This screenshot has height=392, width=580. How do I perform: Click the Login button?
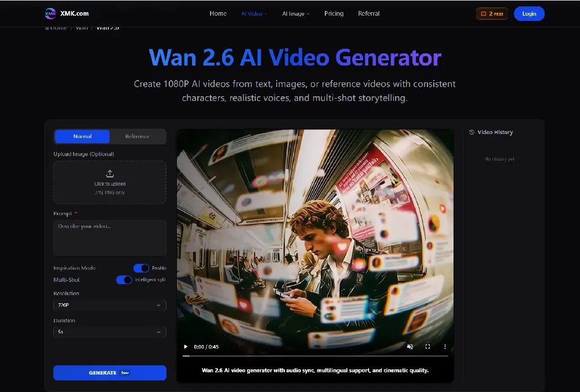[x=529, y=13]
